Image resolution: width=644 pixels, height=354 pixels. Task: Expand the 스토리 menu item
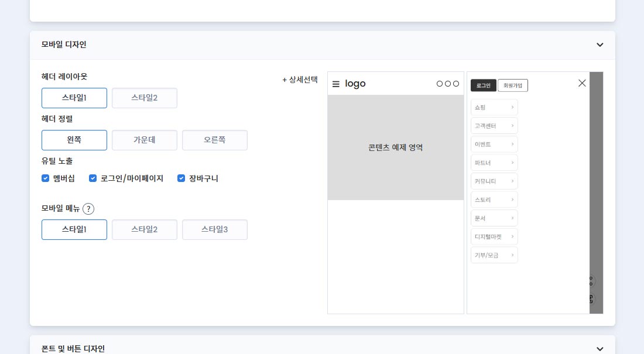(494, 200)
